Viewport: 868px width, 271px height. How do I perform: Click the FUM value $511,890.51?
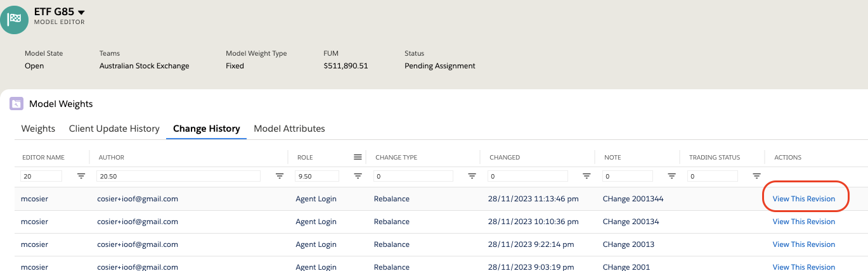[346, 66]
